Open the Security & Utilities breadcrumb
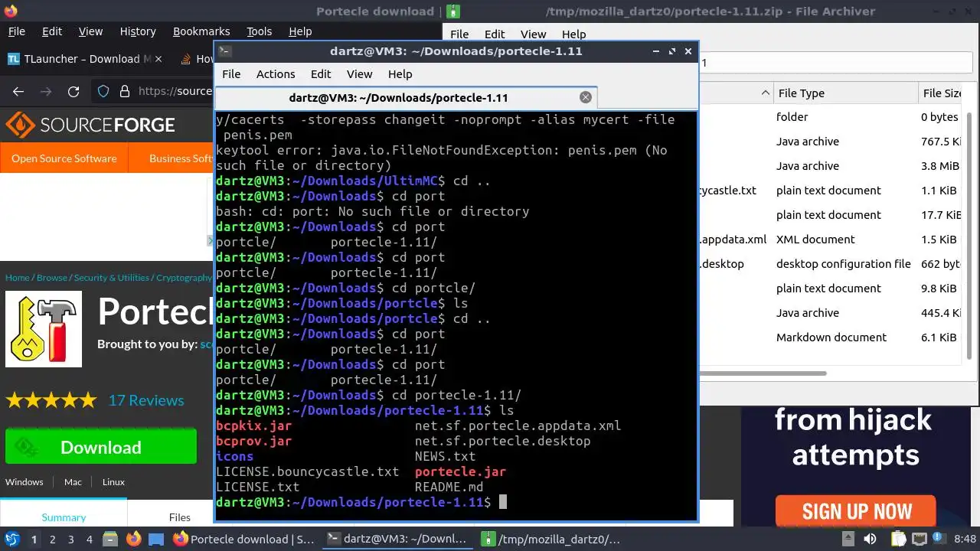 pos(112,278)
